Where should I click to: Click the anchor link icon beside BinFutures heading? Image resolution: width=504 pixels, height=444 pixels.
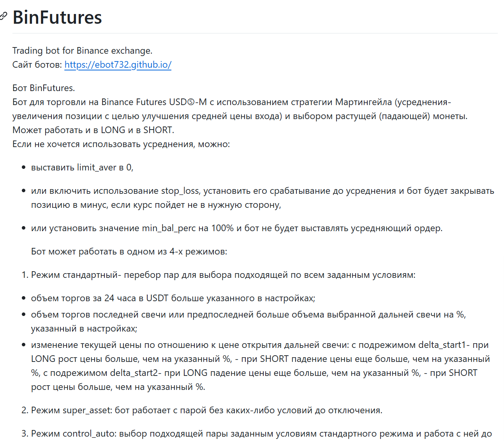(4, 16)
